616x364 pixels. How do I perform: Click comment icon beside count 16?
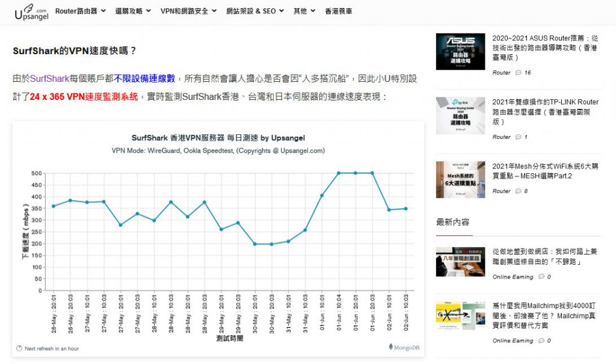click(518, 73)
